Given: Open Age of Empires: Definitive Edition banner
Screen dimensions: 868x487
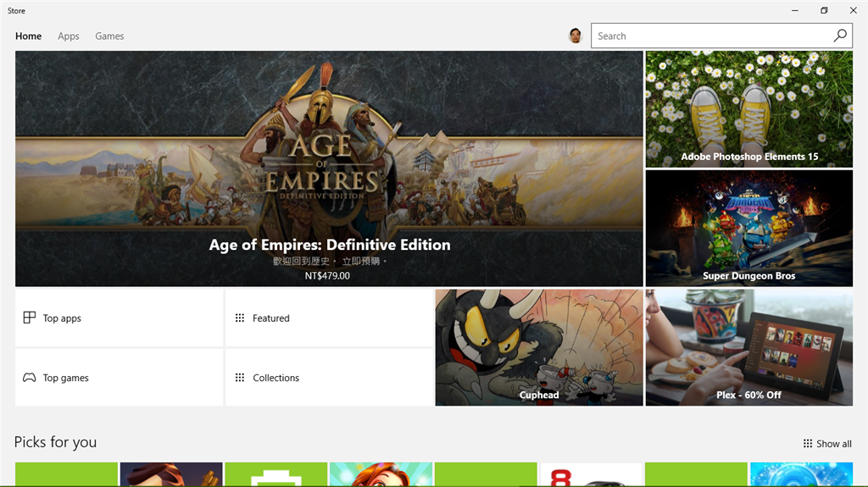Looking at the screenshot, I should pos(330,169).
